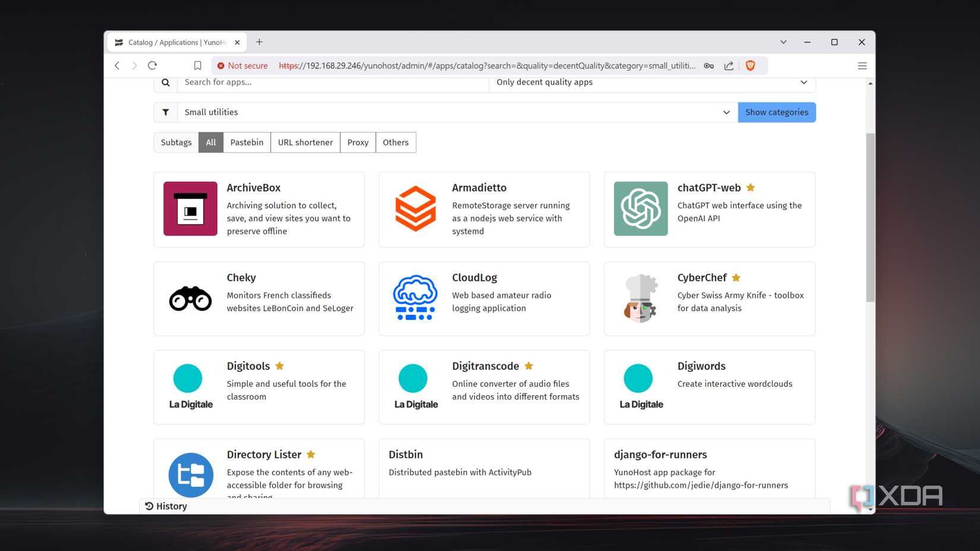The image size is (980, 551).
Task: Click the filter funnel icon beside Small utilities
Action: pyautogui.click(x=166, y=112)
